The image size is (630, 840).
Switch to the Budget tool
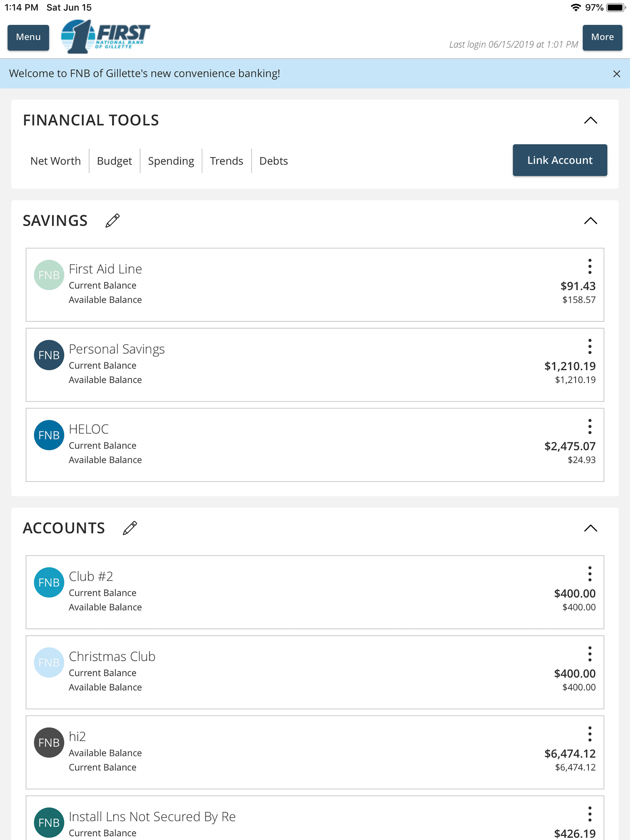click(114, 161)
